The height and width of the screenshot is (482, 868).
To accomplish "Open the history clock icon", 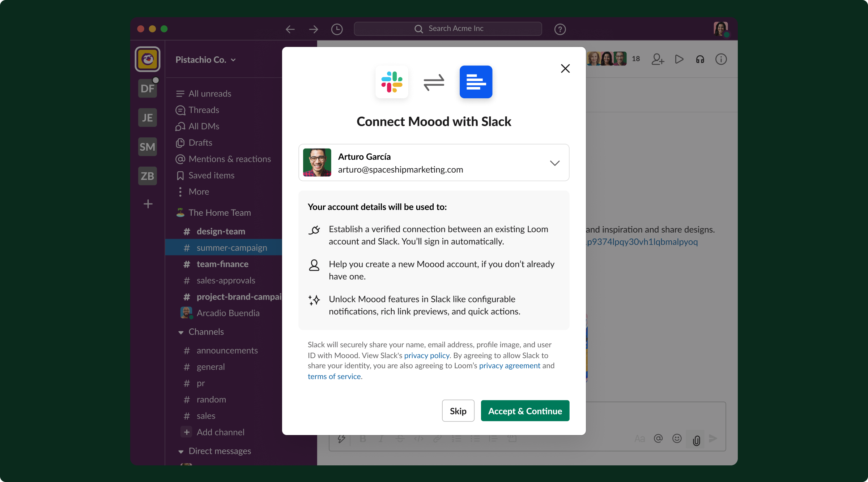I will click(337, 29).
